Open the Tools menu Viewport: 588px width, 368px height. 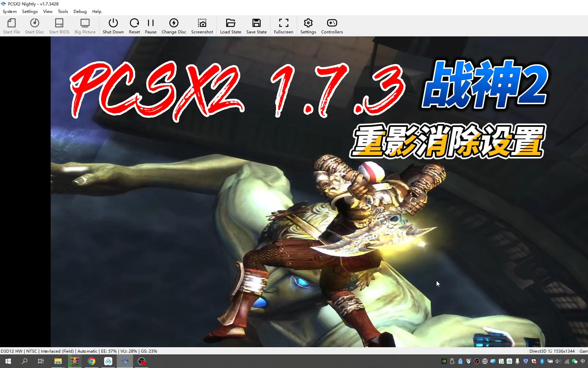point(63,11)
